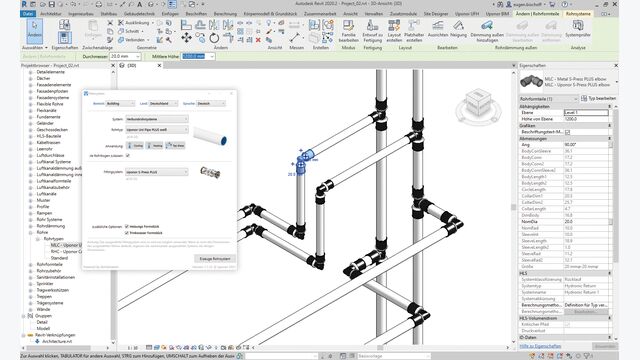Image resolution: width=640 pixels, height=360 pixels.
Task: Select 'Rohrformteile' in project browser
Action: click(x=49, y=264)
